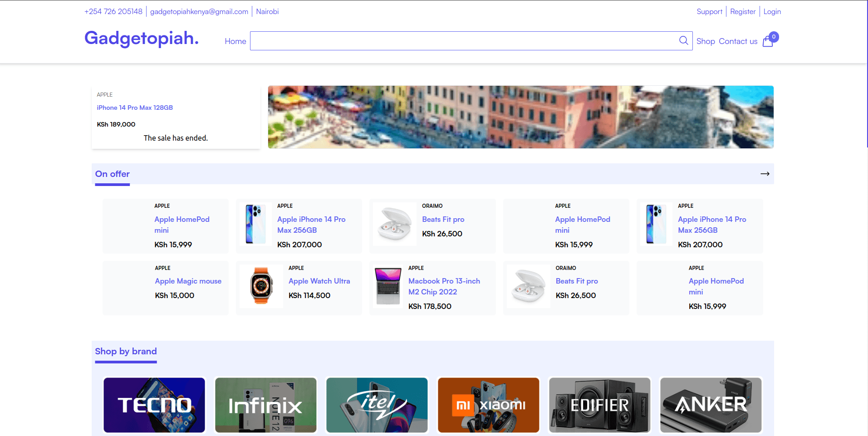This screenshot has width=868, height=436.
Task: Click the Nairobi location link
Action: coord(267,11)
